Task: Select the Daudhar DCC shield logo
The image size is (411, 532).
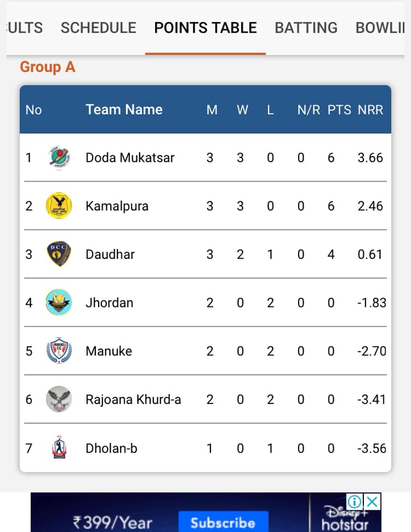Action: click(x=59, y=254)
